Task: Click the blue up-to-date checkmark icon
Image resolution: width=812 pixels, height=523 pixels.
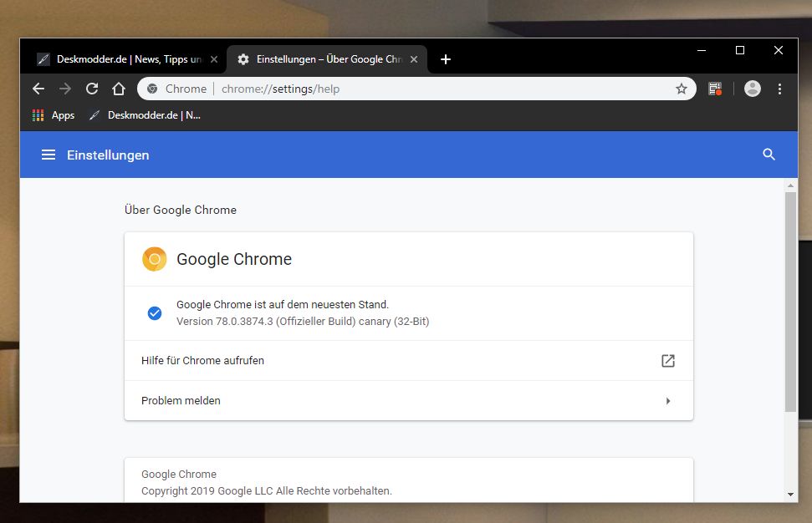Action: tap(155, 313)
